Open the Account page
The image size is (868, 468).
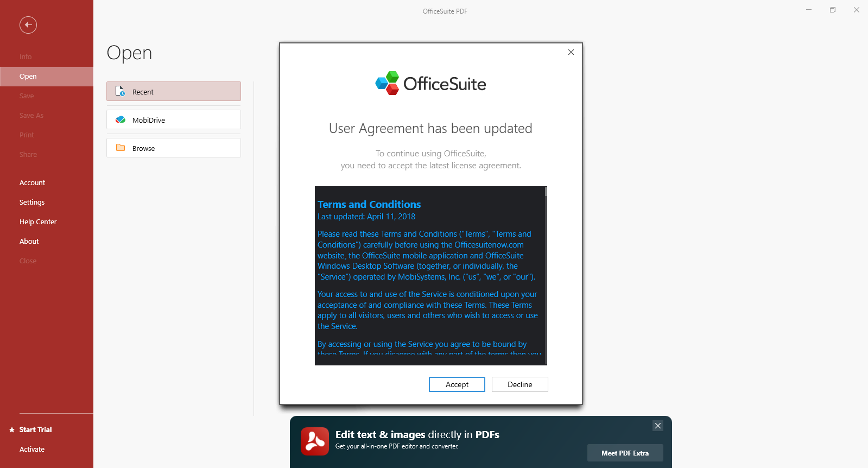[x=47, y=183]
